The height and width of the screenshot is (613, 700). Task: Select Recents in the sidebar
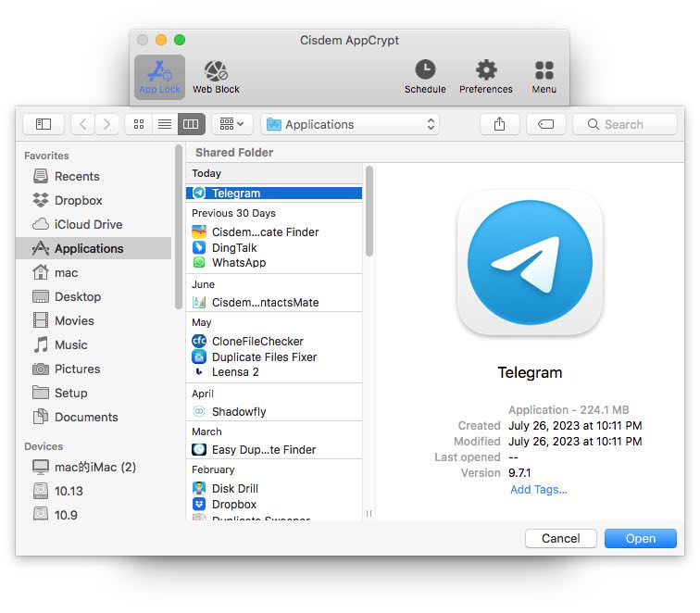pos(94,176)
